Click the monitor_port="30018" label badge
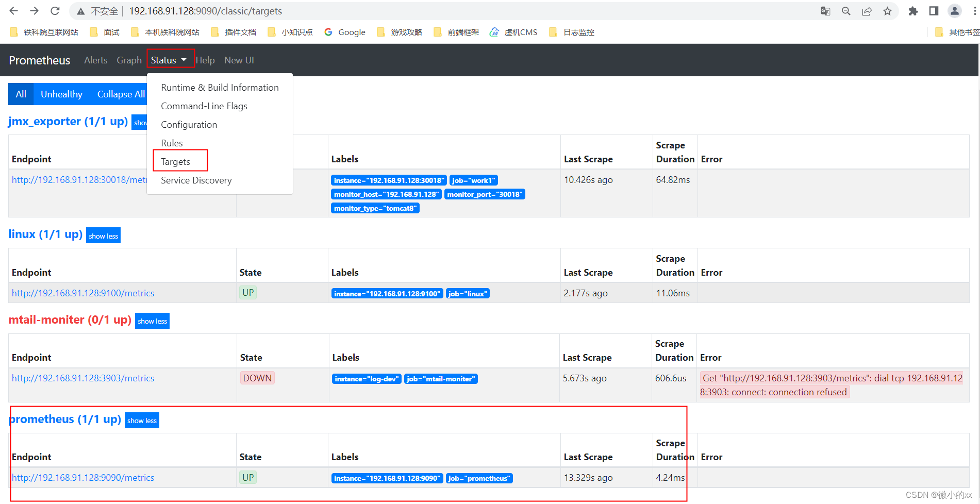 point(485,194)
